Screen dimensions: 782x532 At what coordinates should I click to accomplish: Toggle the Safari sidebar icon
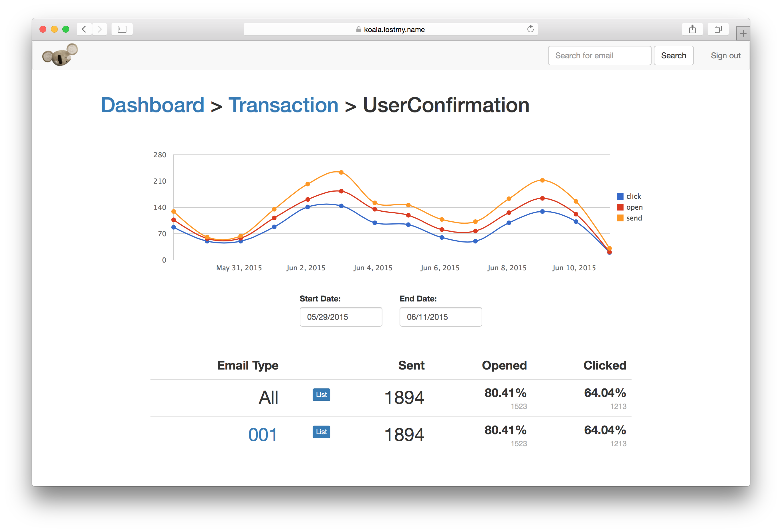click(x=122, y=29)
